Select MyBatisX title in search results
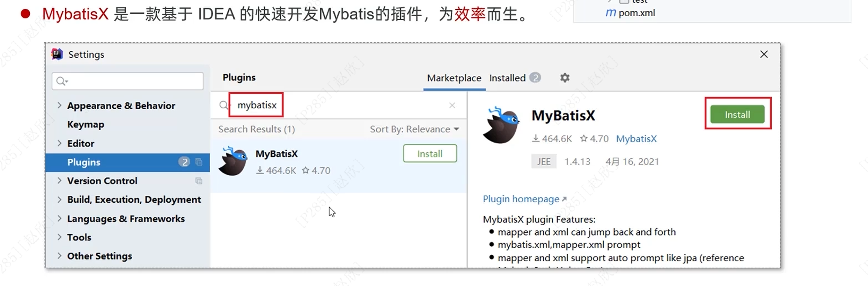 click(277, 154)
